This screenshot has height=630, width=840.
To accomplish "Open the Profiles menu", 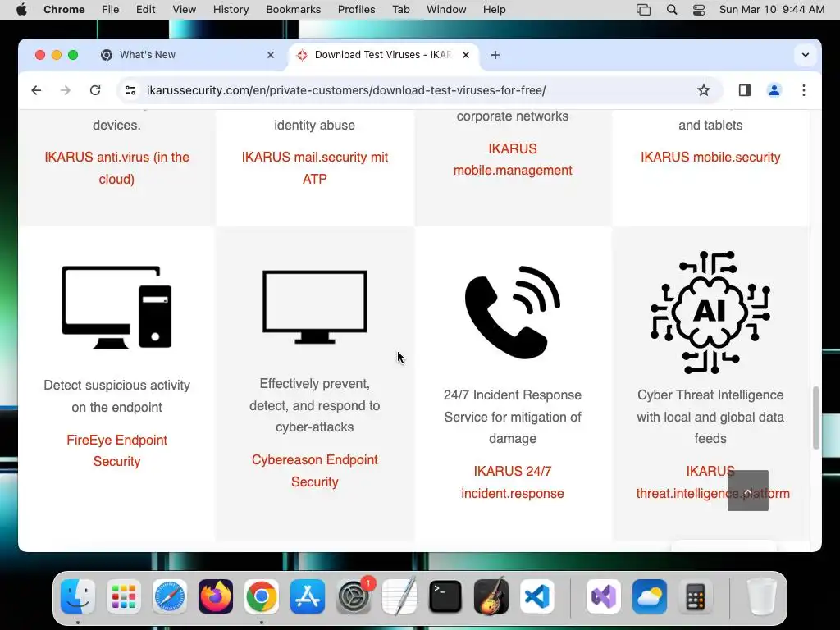I will tap(356, 9).
